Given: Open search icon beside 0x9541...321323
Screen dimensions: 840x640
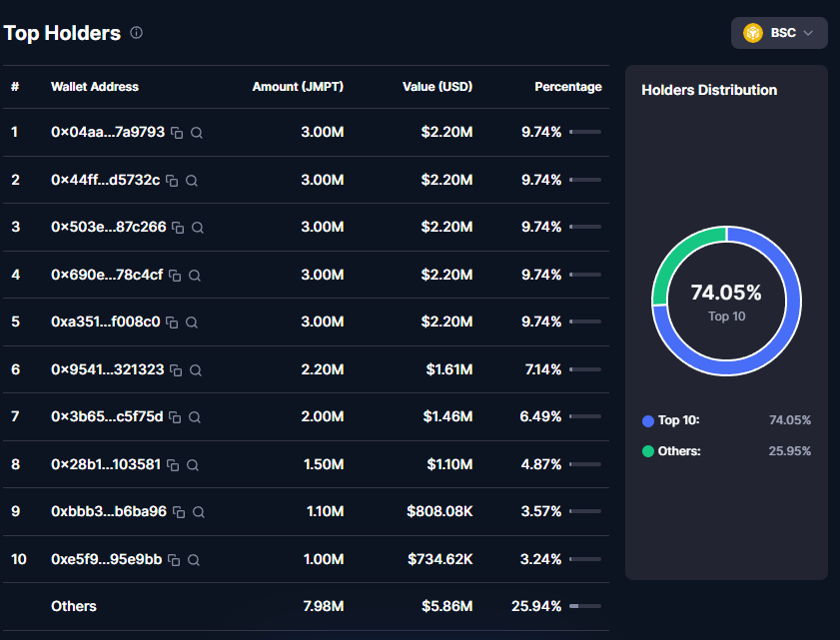Looking at the screenshot, I should point(196,370).
